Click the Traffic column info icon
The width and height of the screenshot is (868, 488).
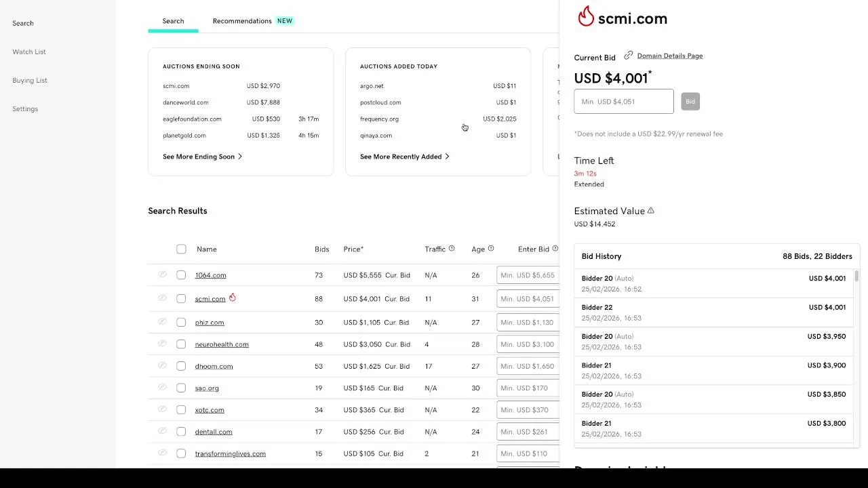(452, 249)
